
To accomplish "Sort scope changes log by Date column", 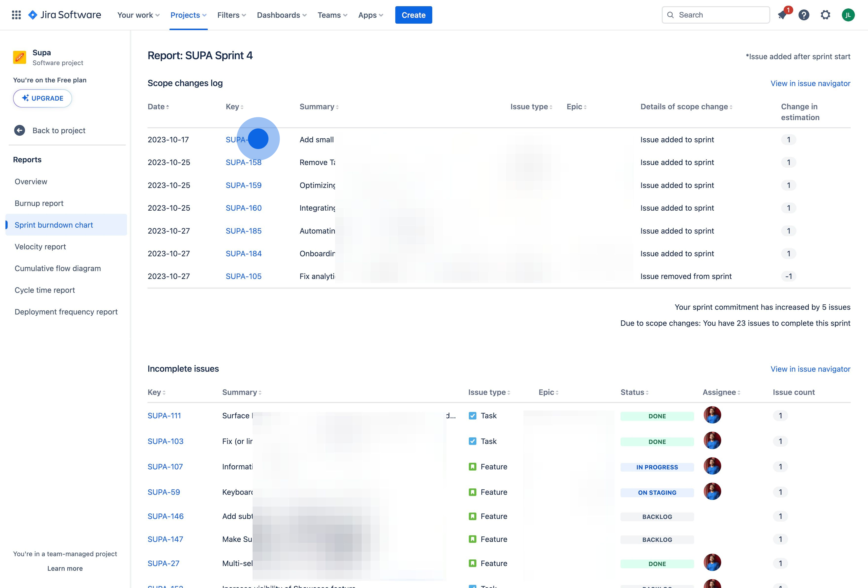I will pos(158,107).
